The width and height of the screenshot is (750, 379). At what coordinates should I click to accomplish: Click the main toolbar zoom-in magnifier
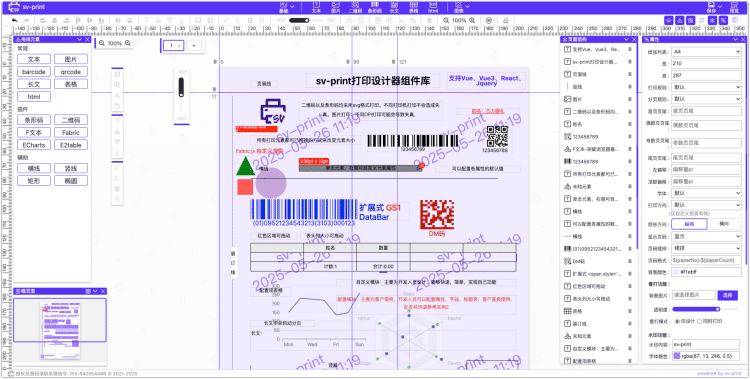click(472, 21)
